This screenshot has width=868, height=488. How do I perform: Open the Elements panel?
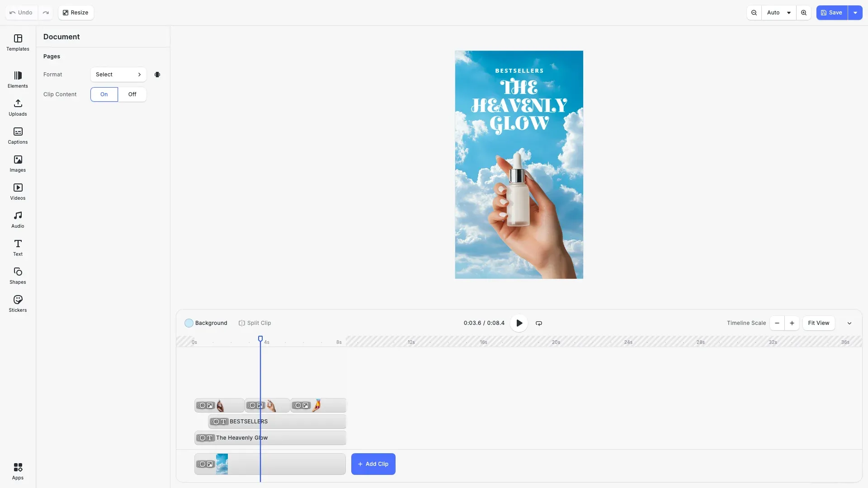tap(18, 79)
